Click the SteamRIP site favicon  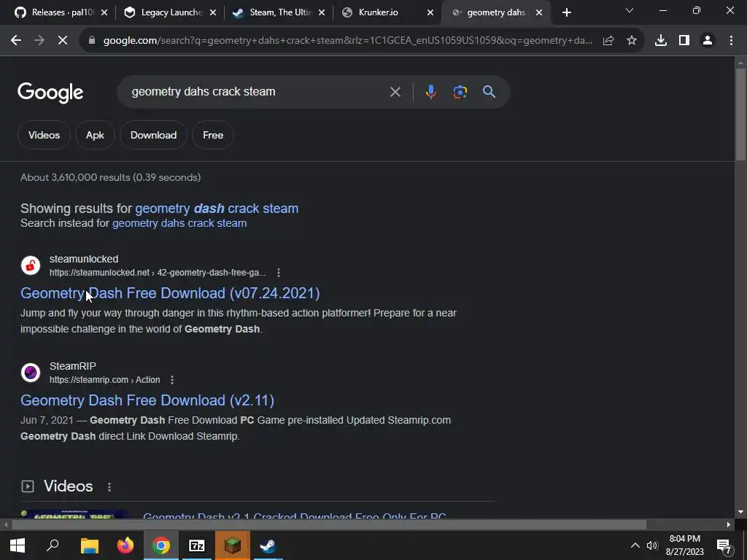31,373
